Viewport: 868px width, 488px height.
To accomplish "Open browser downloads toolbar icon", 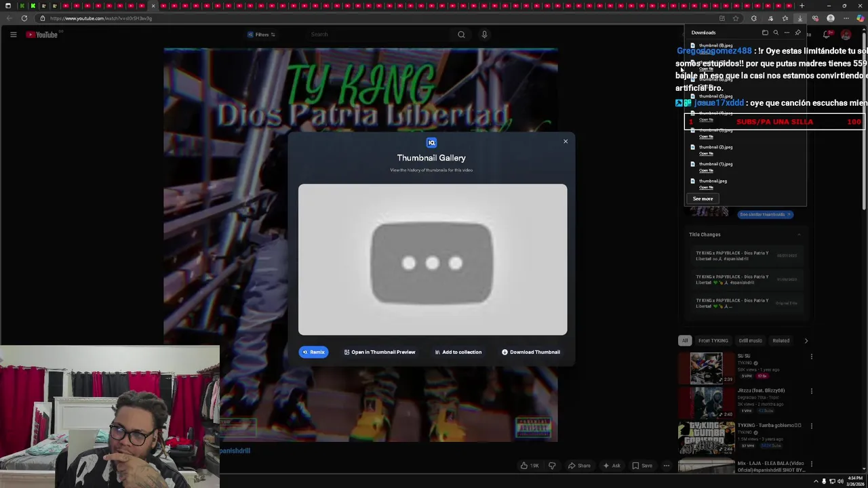I will coord(800,18).
